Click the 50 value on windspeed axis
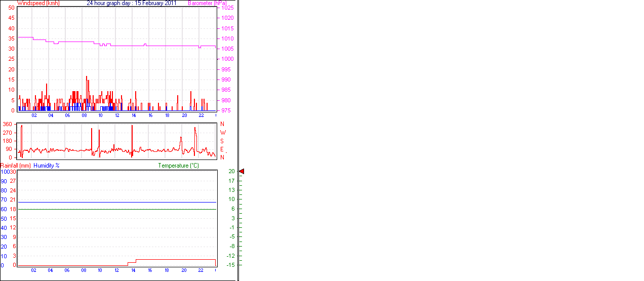Image resolution: width=644 pixels, height=281 pixels. (x=11, y=7)
